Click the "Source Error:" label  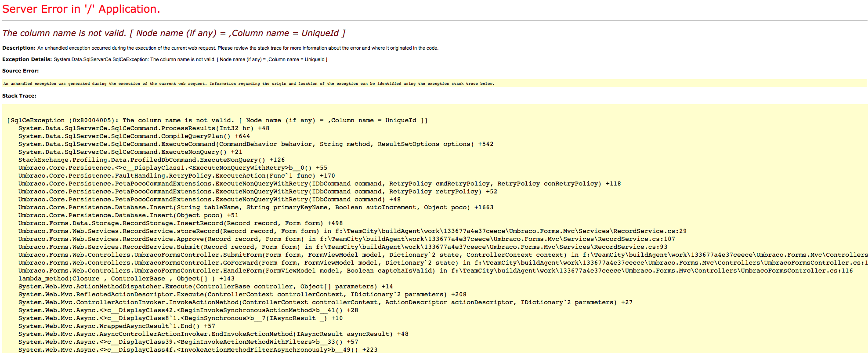click(20, 71)
